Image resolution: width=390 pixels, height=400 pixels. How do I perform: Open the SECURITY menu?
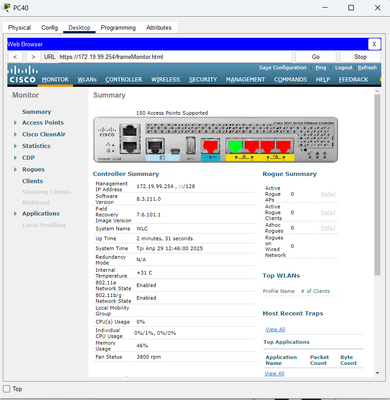pos(203,80)
